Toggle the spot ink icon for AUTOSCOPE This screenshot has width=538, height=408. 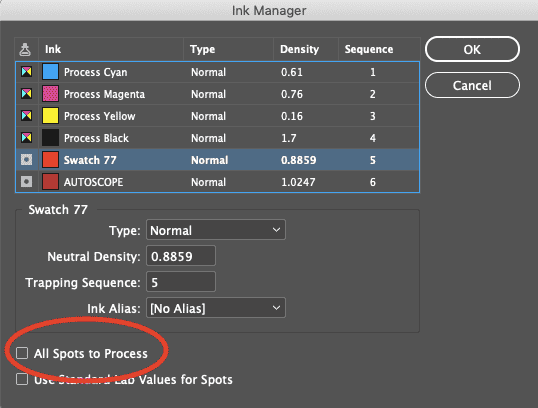coord(26,182)
